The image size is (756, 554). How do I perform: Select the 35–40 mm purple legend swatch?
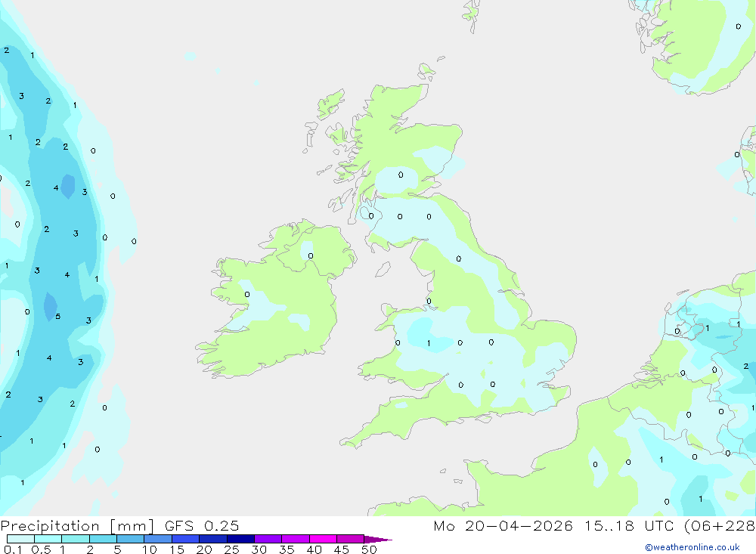tap(296, 539)
